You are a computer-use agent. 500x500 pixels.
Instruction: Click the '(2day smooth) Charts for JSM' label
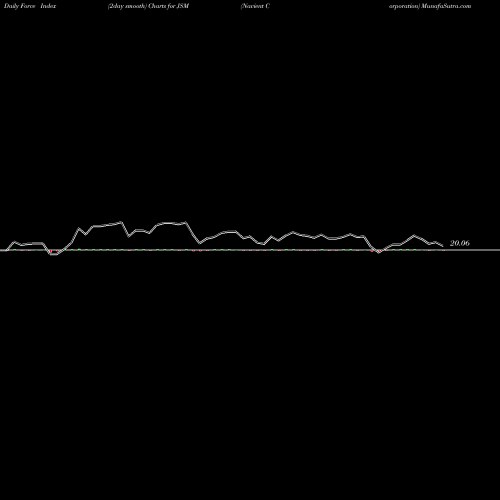[x=148, y=6]
